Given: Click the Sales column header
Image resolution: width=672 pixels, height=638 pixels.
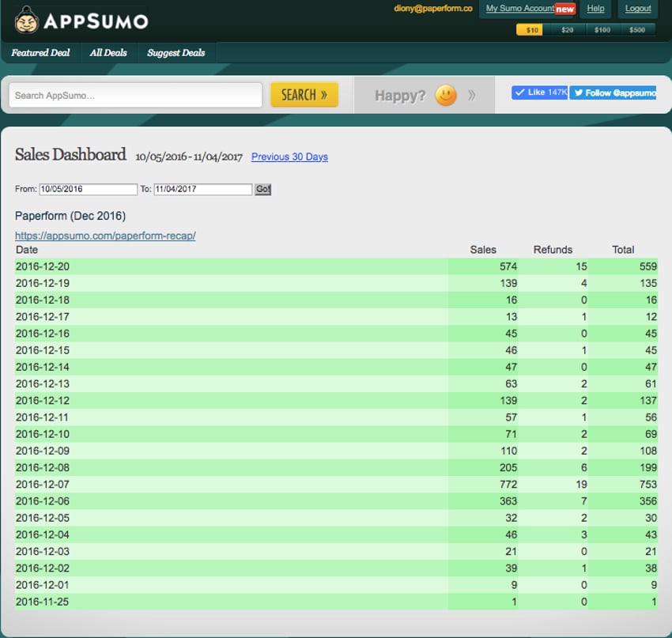Looking at the screenshot, I should pyautogui.click(x=483, y=250).
